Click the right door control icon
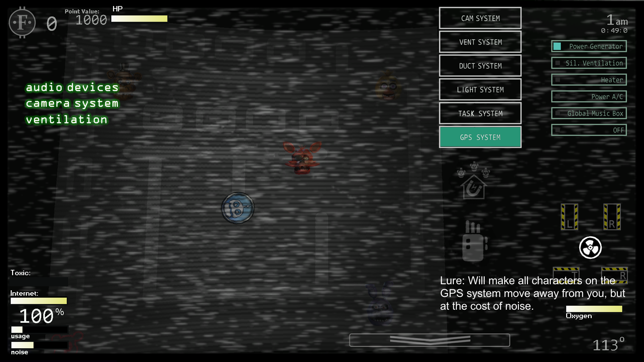644x362 pixels. pyautogui.click(x=612, y=217)
